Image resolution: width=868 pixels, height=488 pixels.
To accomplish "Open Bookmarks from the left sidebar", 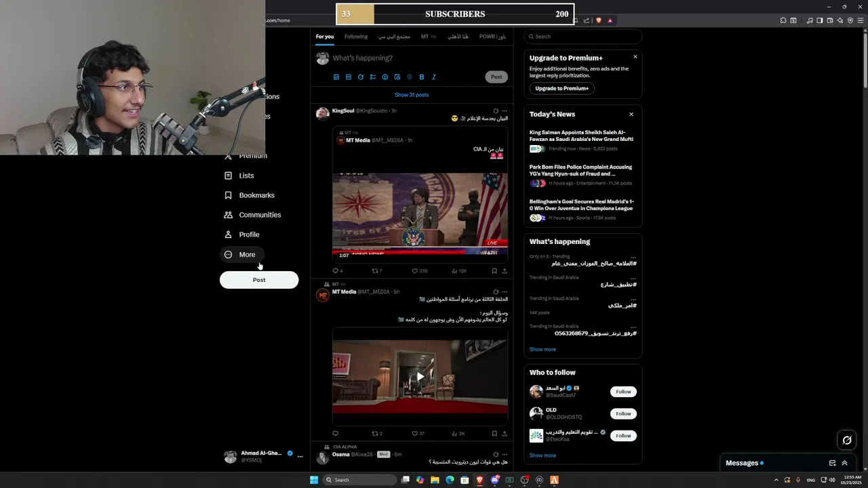I will 249,195.
